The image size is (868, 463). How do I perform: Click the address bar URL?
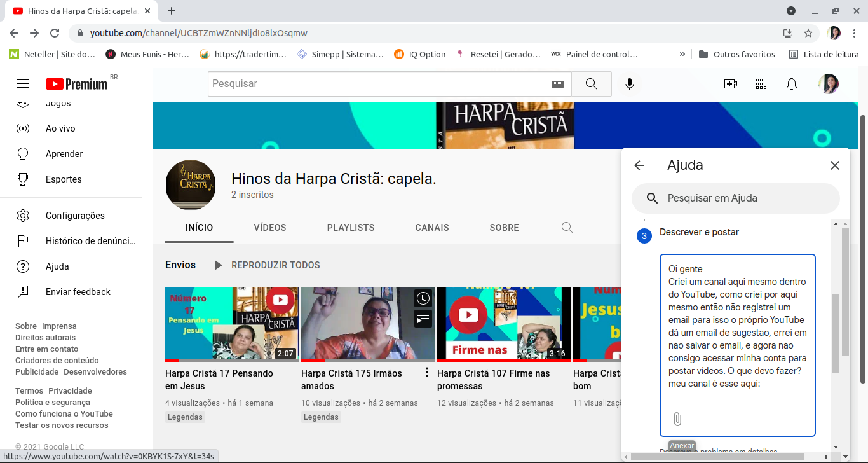click(199, 33)
